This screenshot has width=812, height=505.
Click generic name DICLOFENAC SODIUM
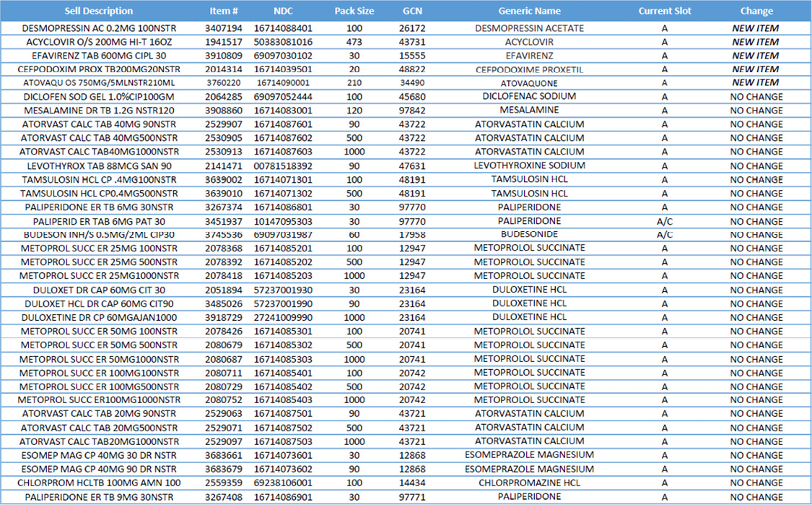(x=529, y=96)
